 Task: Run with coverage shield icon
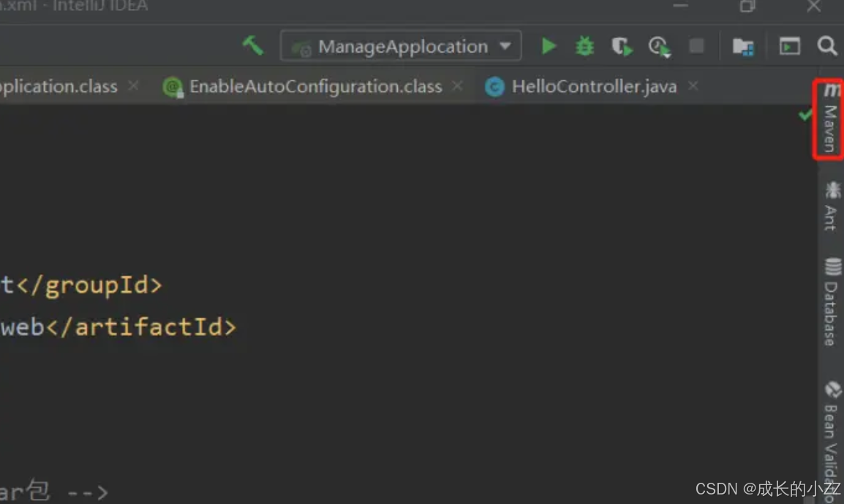tap(622, 46)
